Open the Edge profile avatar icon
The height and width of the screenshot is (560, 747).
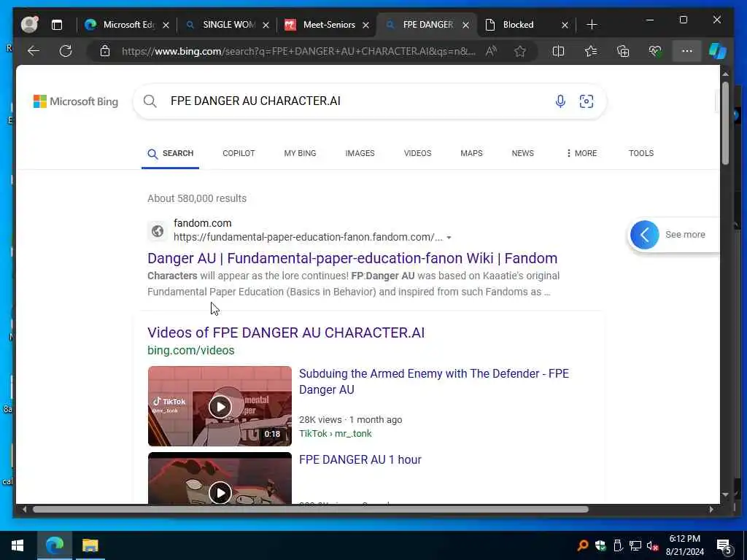click(x=29, y=24)
